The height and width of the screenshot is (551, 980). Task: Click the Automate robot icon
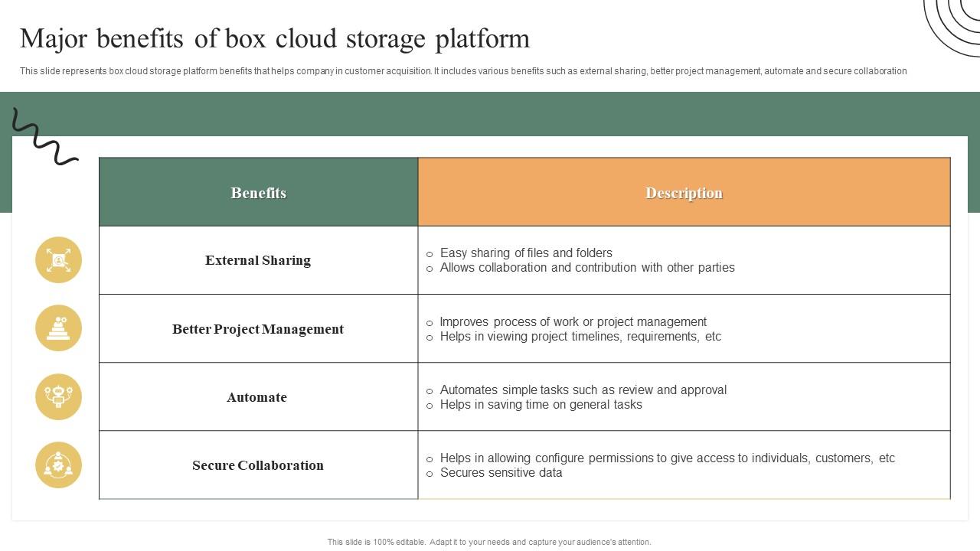pos(58,396)
